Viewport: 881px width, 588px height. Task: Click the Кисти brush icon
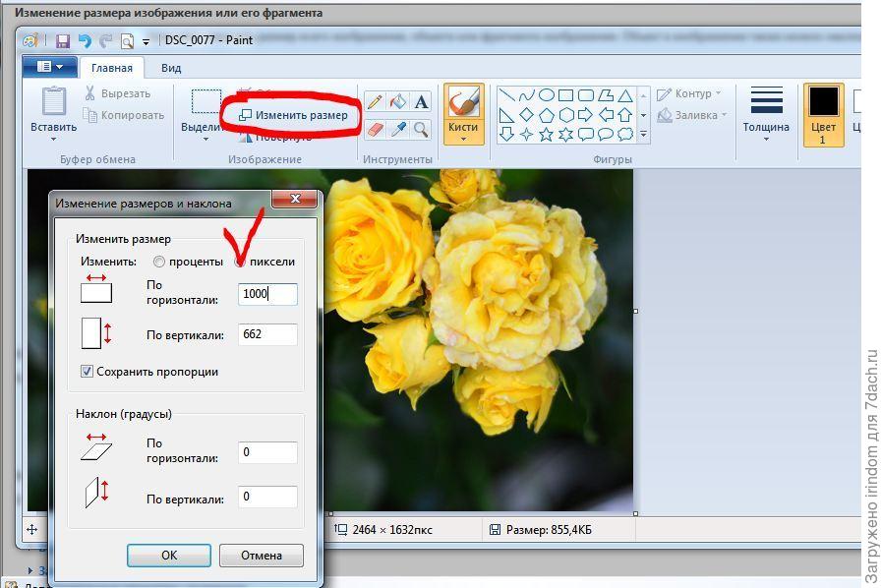463,101
